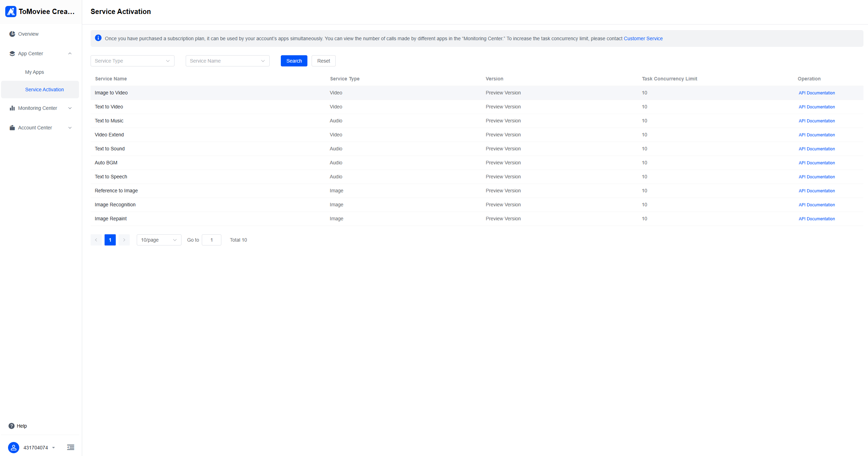Click the user avatar icon
This screenshot has height=456, width=868.
pyautogui.click(x=14, y=448)
